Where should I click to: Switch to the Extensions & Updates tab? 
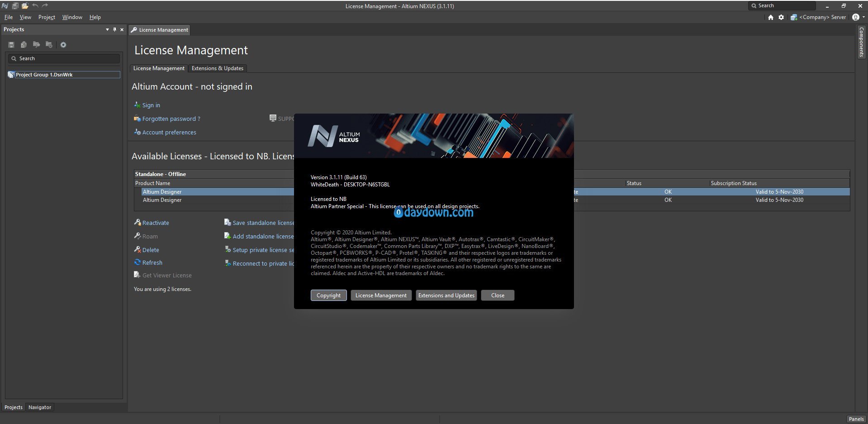pos(217,68)
